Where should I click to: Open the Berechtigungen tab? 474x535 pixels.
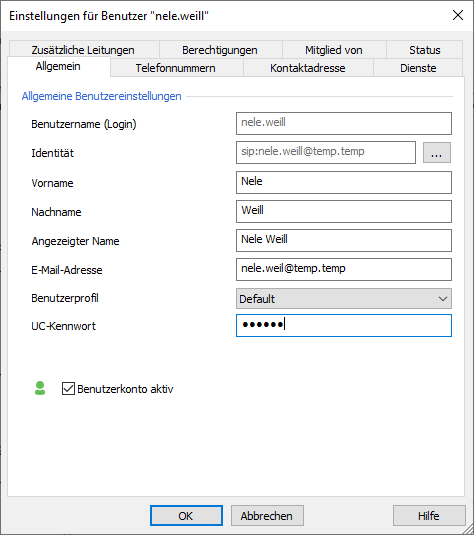tap(220, 50)
